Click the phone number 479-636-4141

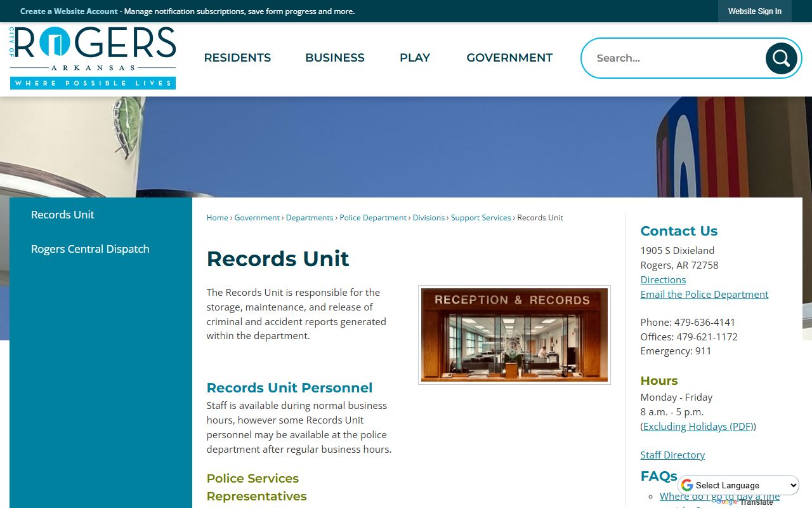pyautogui.click(x=705, y=323)
